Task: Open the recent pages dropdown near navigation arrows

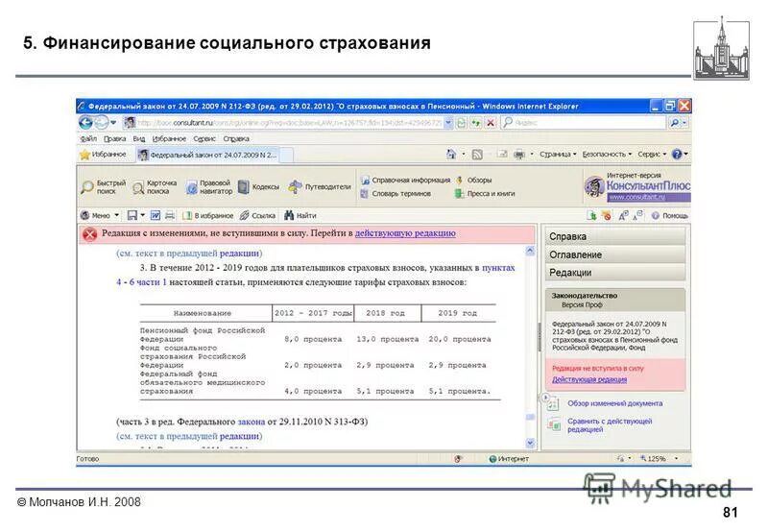Action: 113,123
